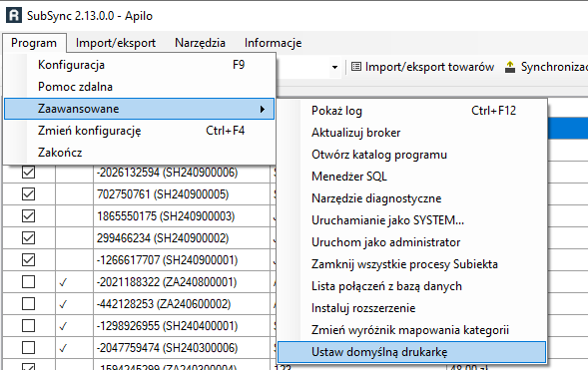Click the checkmark icon in row ZA240600002
Image resolution: width=588 pixels, height=370 pixels.
(x=63, y=304)
